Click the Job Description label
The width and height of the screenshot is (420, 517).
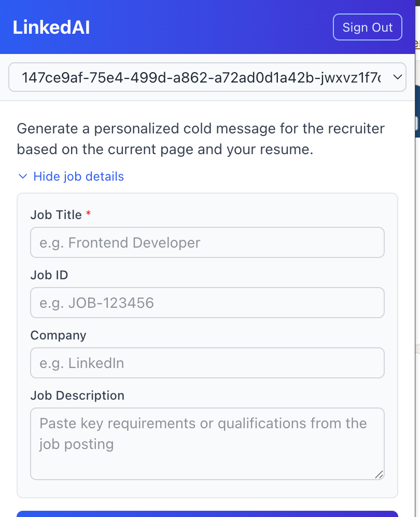pos(77,396)
